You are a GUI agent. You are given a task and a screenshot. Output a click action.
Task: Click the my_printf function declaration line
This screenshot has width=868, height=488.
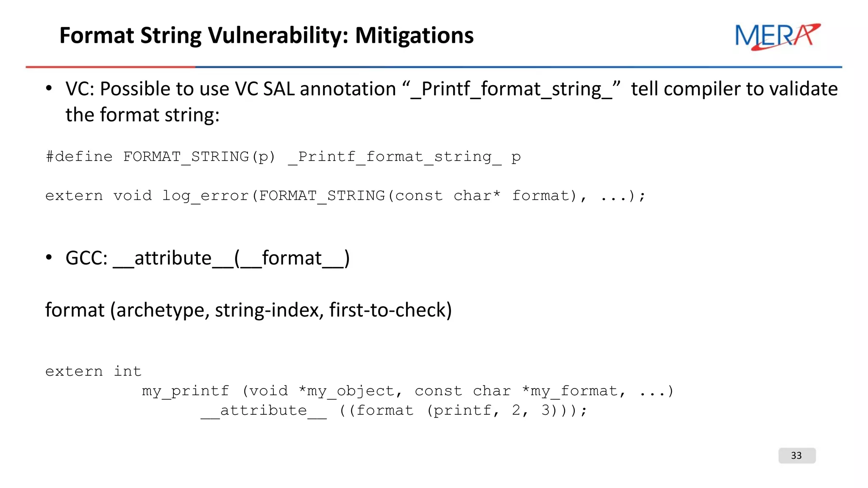[407, 391]
